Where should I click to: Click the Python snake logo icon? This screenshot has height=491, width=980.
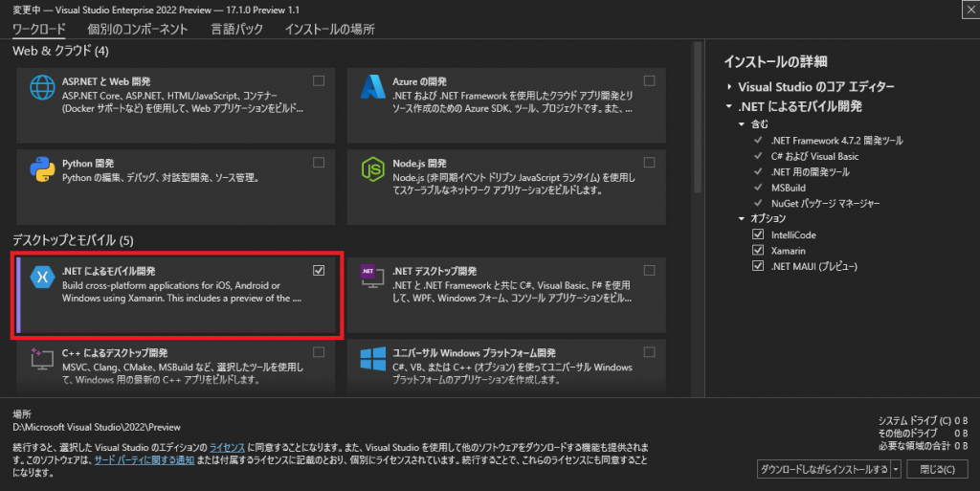(42, 169)
